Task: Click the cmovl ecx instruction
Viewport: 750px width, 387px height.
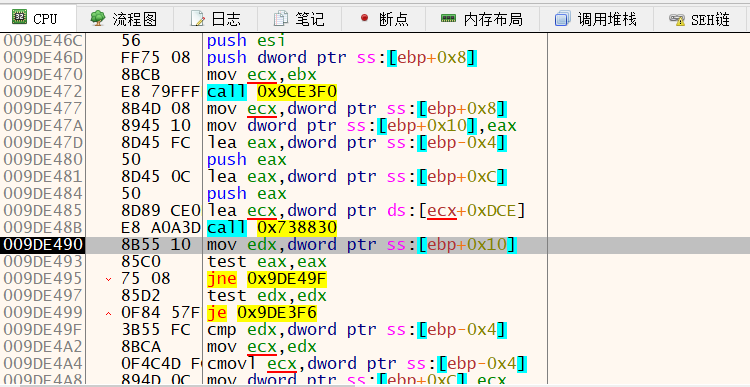Action: pyautogui.click(x=367, y=364)
